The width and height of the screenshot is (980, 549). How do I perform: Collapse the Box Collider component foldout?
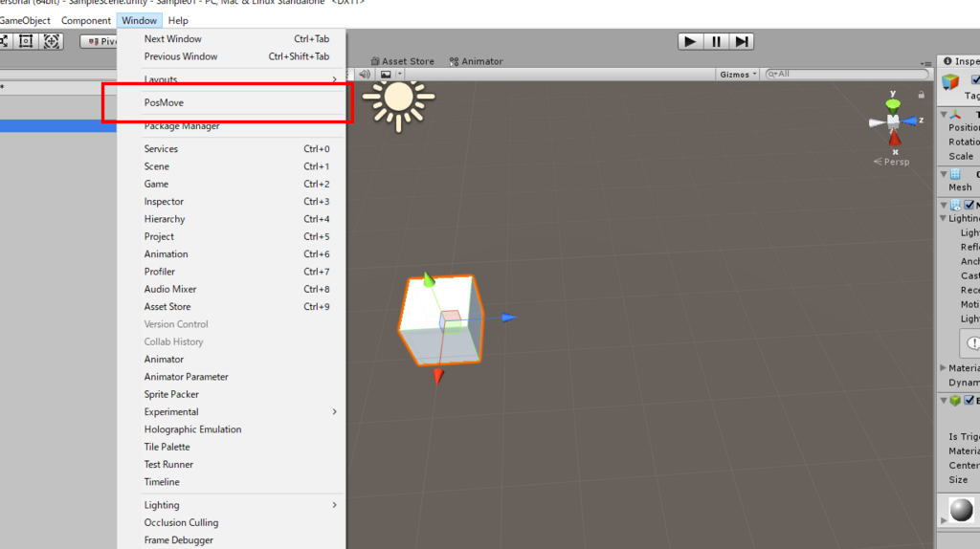944,401
